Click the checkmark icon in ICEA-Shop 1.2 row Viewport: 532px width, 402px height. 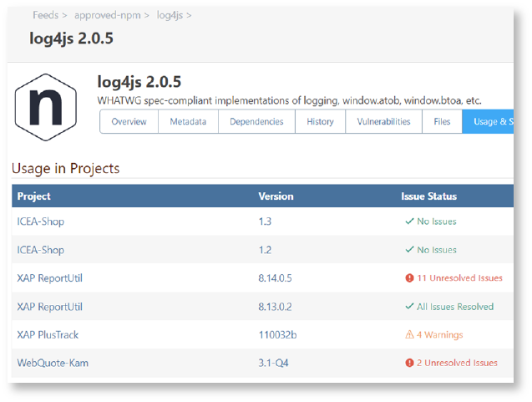(x=409, y=250)
